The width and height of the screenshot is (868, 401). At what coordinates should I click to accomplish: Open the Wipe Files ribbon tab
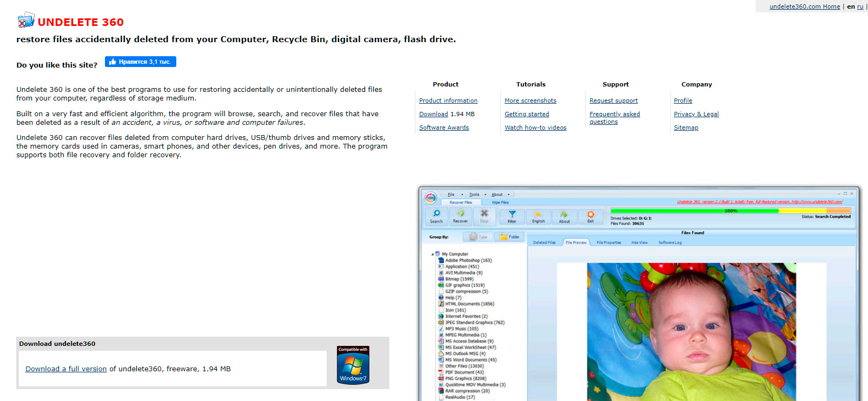point(500,203)
